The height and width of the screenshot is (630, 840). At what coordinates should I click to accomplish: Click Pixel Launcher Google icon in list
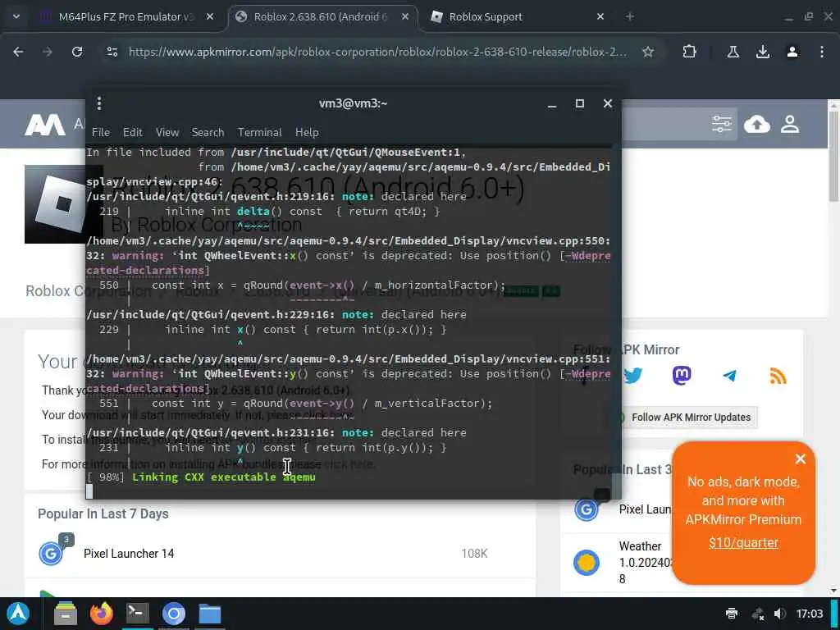(51, 554)
